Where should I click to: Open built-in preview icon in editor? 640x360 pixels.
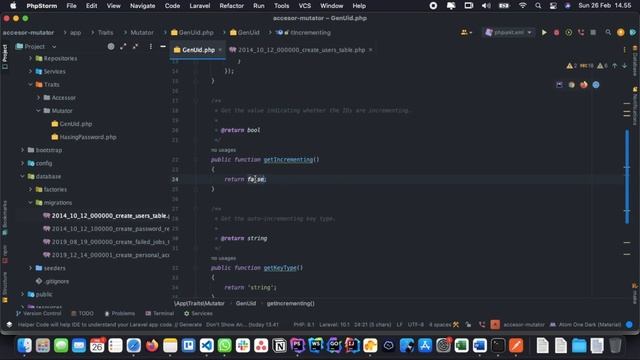tap(559, 85)
